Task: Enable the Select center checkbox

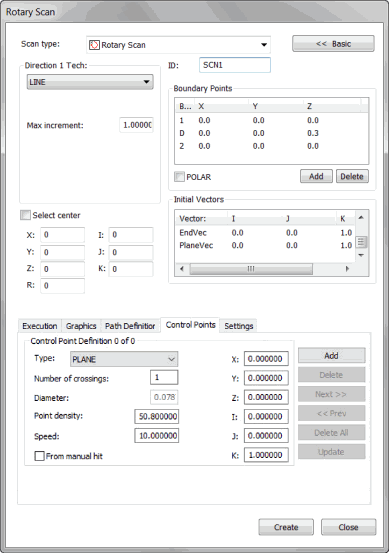Action: point(25,215)
